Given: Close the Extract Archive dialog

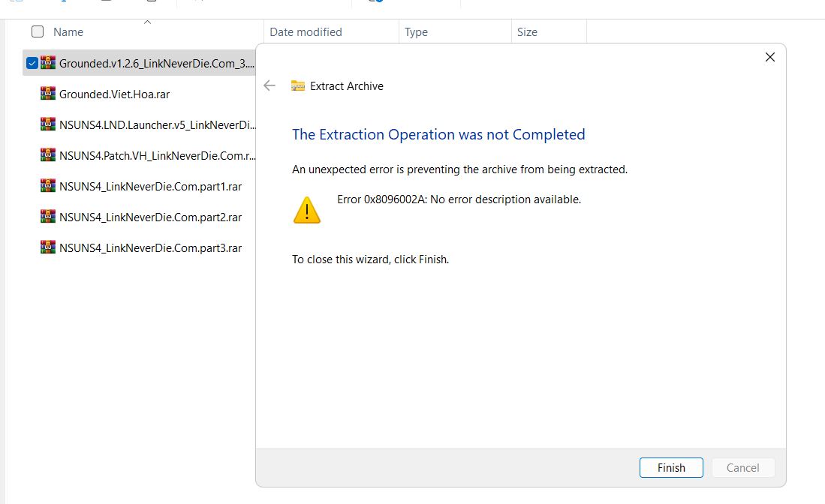Looking at the screenshot, I should pos(769,57).
